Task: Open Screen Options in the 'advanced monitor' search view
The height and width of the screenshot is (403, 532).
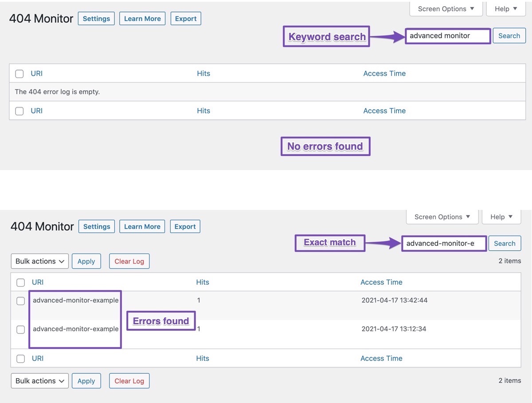Action: (x=446, y=9)
